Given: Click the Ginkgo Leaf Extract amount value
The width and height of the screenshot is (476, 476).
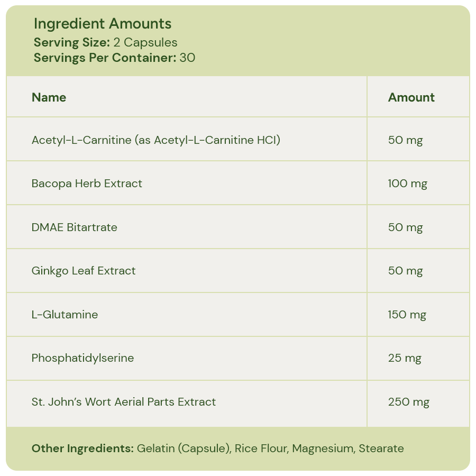Looking at the screenshot, I should tap(405, 271).
